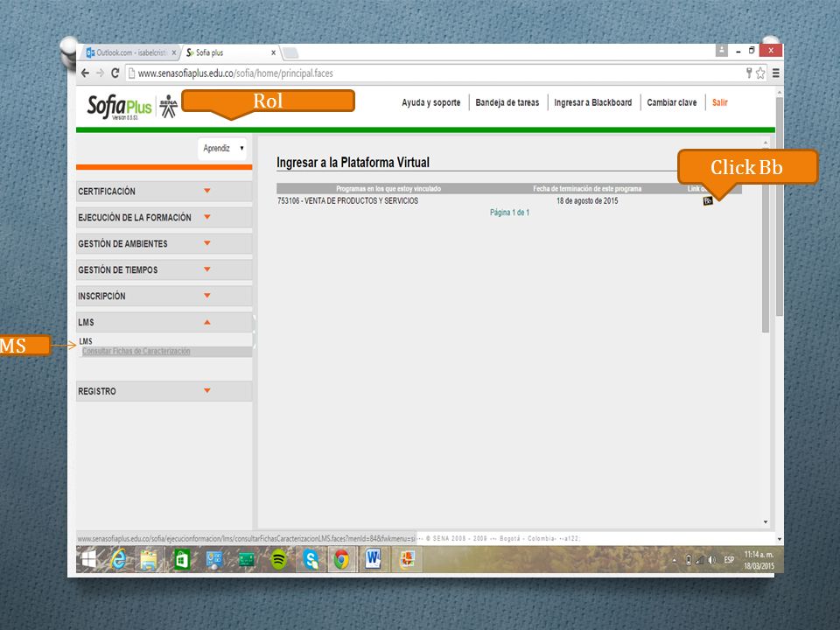Open Skype from the taskbar
Viewport: 840px width, 630px height.
pos(310,560)
